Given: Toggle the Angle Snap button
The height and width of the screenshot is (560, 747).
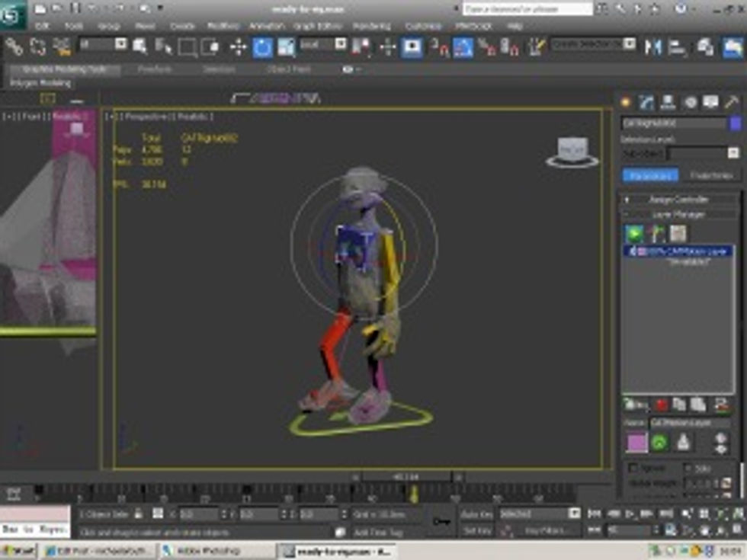Looking at the screenshot, I should click(463, 46).
